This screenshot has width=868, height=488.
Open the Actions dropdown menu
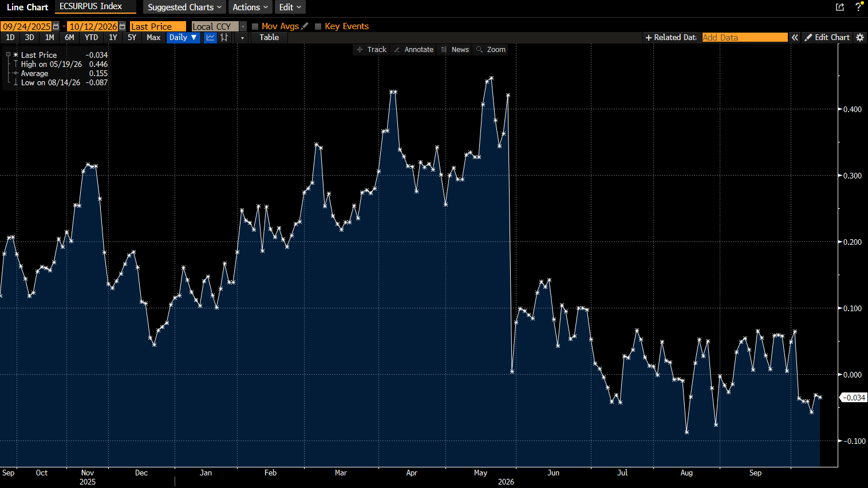(x=250, y=7)
